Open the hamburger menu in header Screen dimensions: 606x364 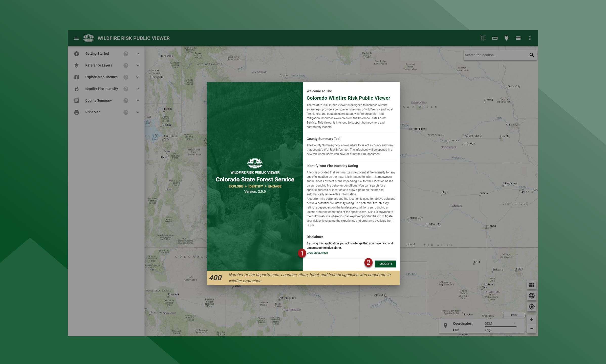coord(76,38)
